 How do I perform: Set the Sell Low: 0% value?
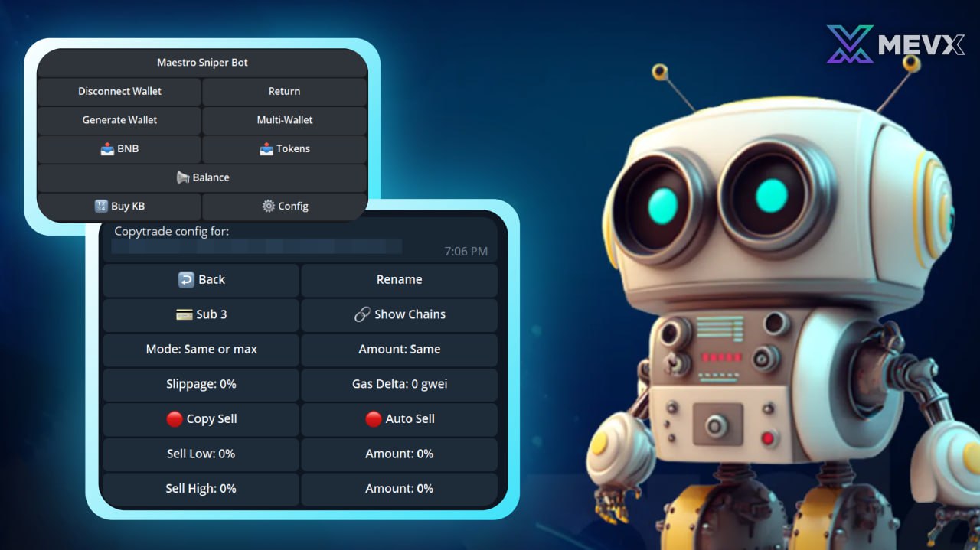[201, 454]
